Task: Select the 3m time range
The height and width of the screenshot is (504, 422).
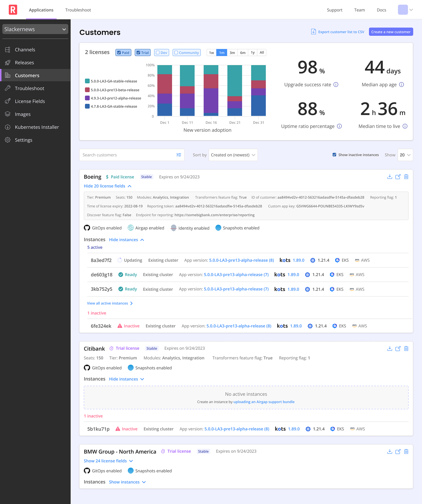Action: tap(232, 53)
